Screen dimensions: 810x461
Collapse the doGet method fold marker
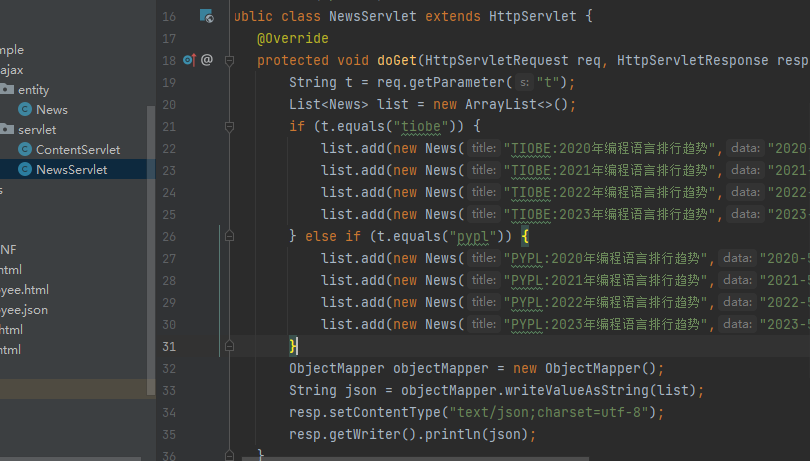[229, 60]
